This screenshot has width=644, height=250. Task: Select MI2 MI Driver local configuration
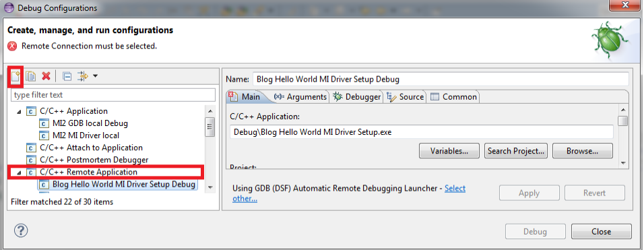click(x=86, y=135)
